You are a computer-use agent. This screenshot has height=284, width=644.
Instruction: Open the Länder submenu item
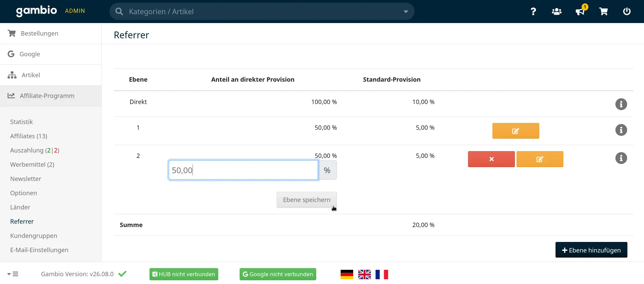click(20, 207)
